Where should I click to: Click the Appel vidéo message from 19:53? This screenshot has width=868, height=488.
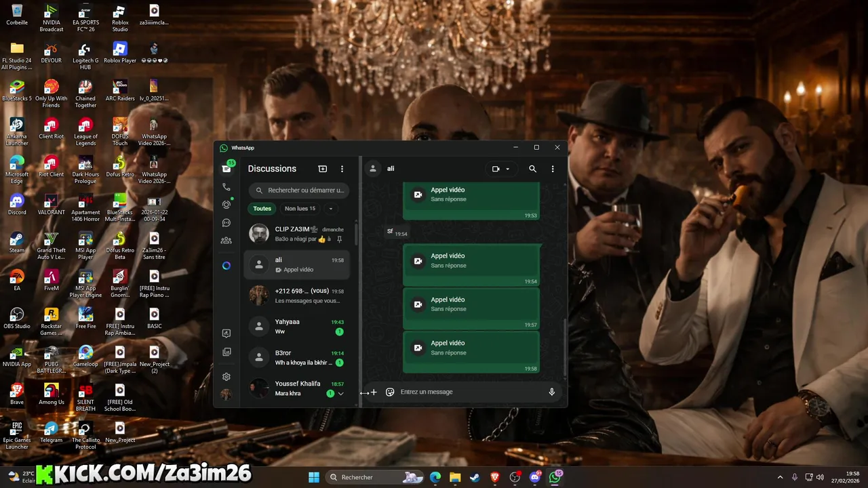click(472, 201)
